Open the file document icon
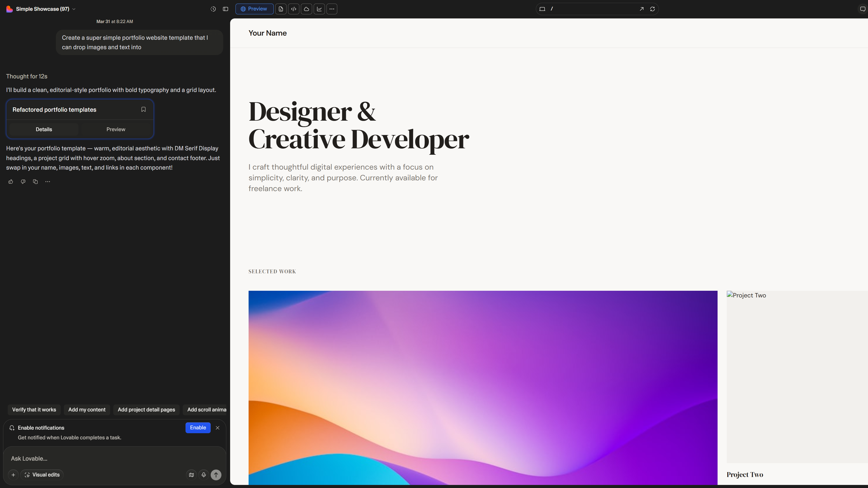868x488 pixels. (281, 9)
